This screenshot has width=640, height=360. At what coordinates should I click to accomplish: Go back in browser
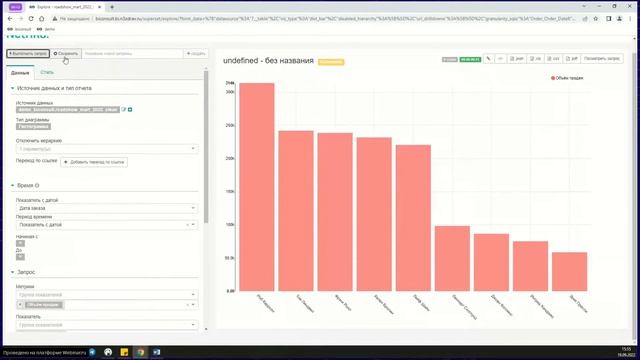10,19
